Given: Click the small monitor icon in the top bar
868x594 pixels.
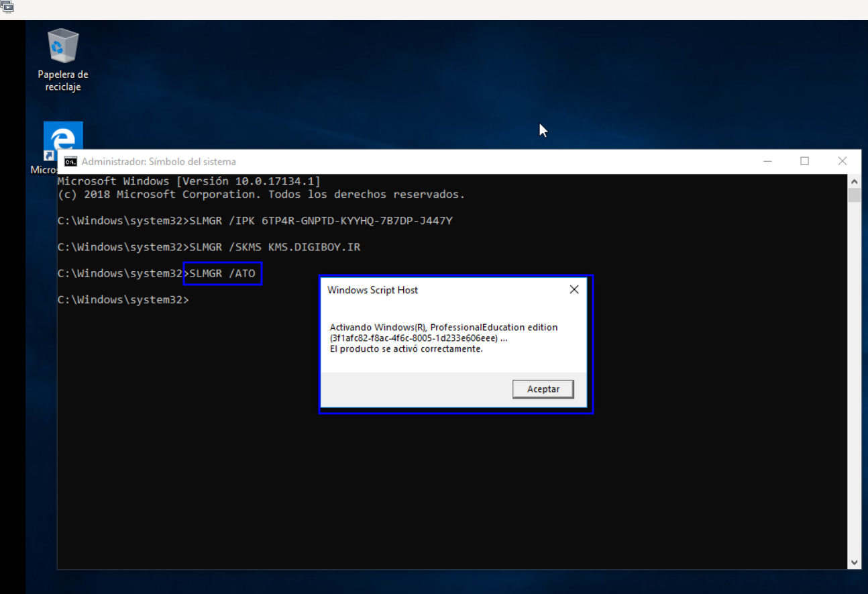Looking at the screenshot, I should pyautogui.click(x=7, y=7).
